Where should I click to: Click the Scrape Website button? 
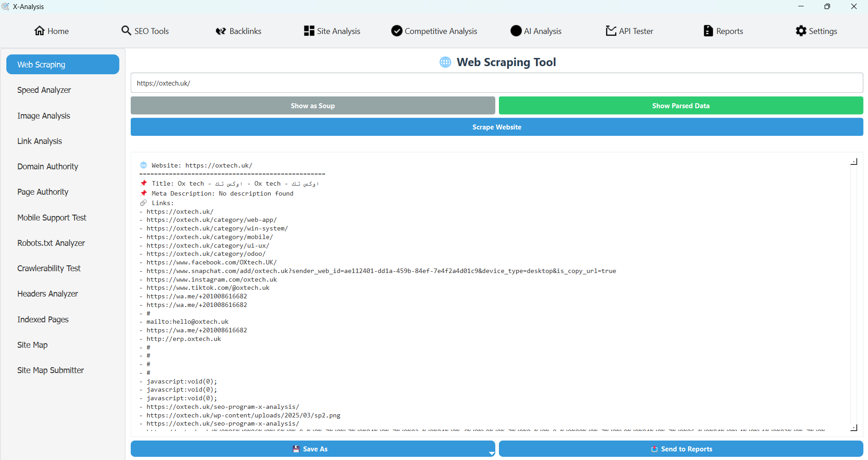point(497,127)
